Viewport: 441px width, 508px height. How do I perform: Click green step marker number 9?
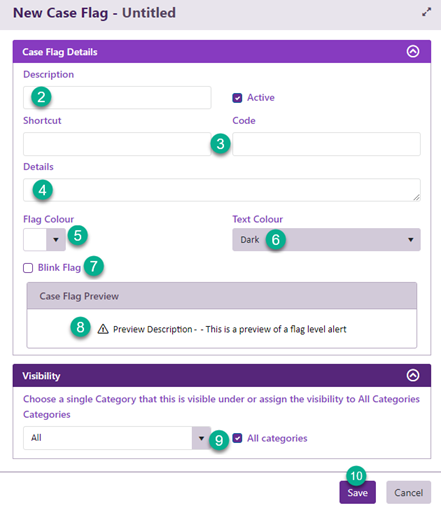point(219,440)
